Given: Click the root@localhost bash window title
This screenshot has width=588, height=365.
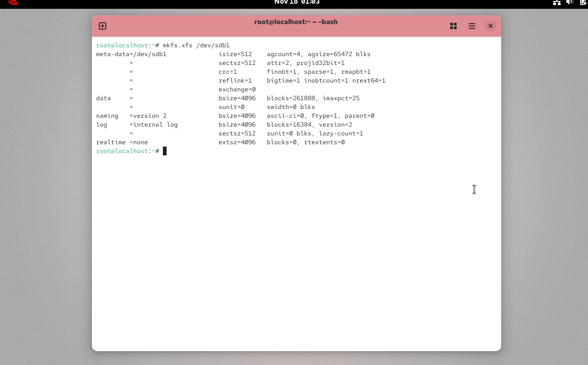Looking at the screenshot, I should 296,22.
